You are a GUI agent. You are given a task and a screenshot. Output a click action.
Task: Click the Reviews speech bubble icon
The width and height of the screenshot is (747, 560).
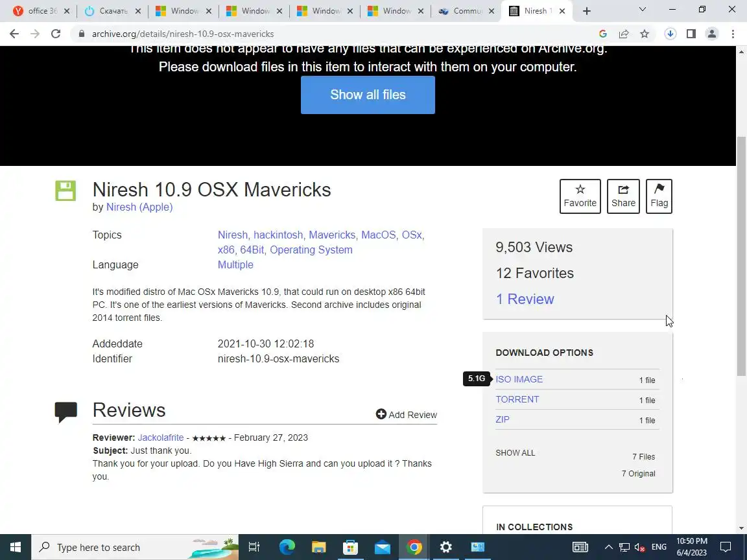pyautogui.click(x=65, y=412)
